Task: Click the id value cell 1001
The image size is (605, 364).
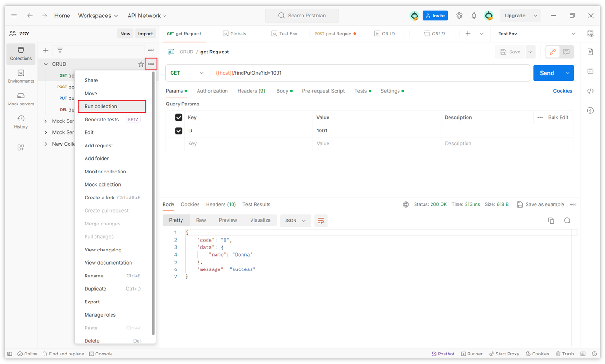Action: click(377, 130)
